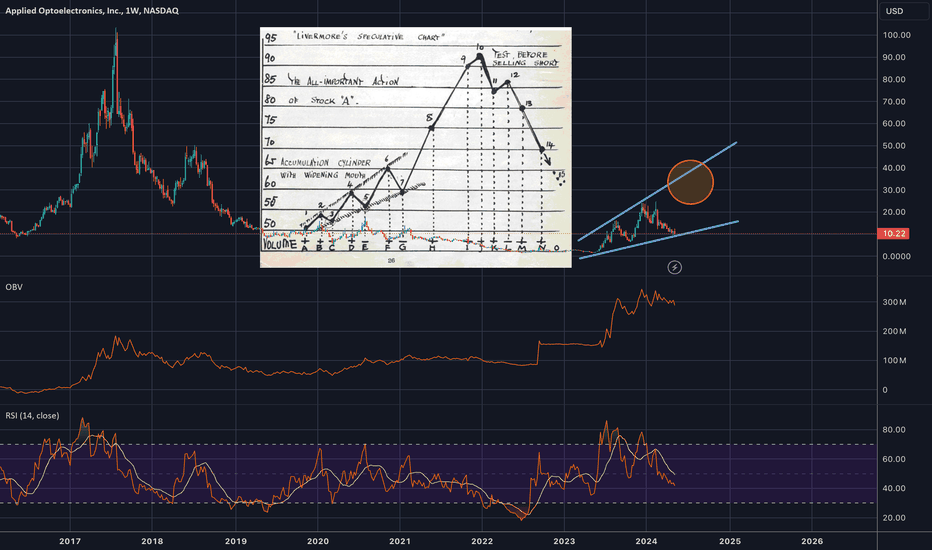
Task: Click the 50.00 price scale value
Action: click(x=894, y=146)
